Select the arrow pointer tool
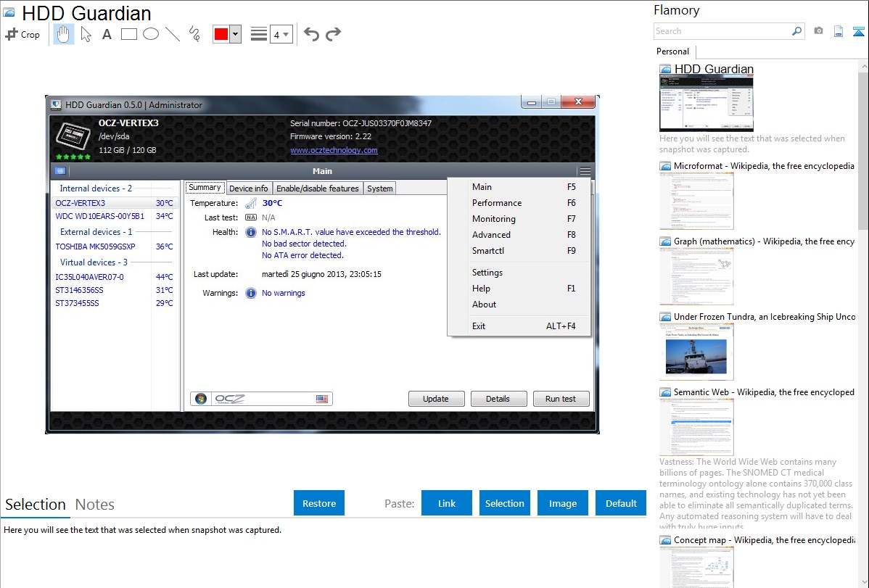The height and width of the screenshot is (588, 869). click(86, 34)
